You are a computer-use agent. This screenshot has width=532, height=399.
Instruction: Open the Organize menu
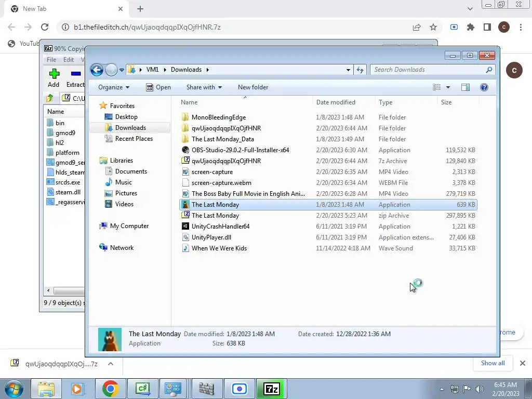(114, 87)
